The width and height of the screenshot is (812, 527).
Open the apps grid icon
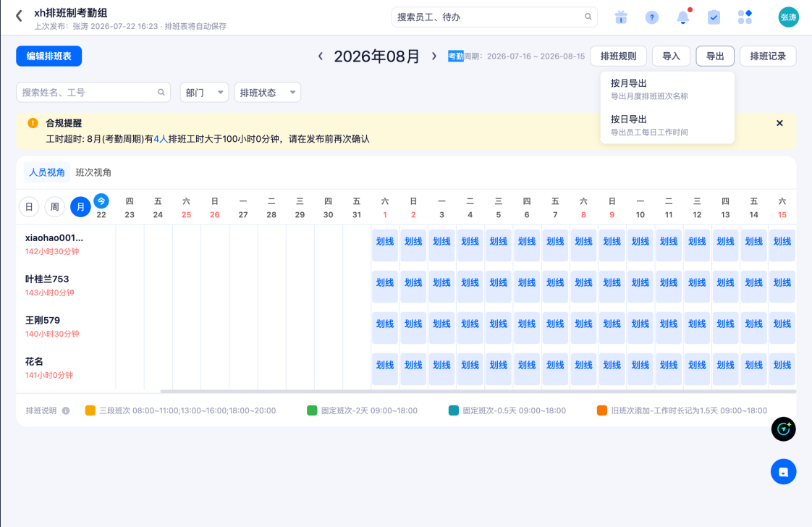click(x=745, y=17)
